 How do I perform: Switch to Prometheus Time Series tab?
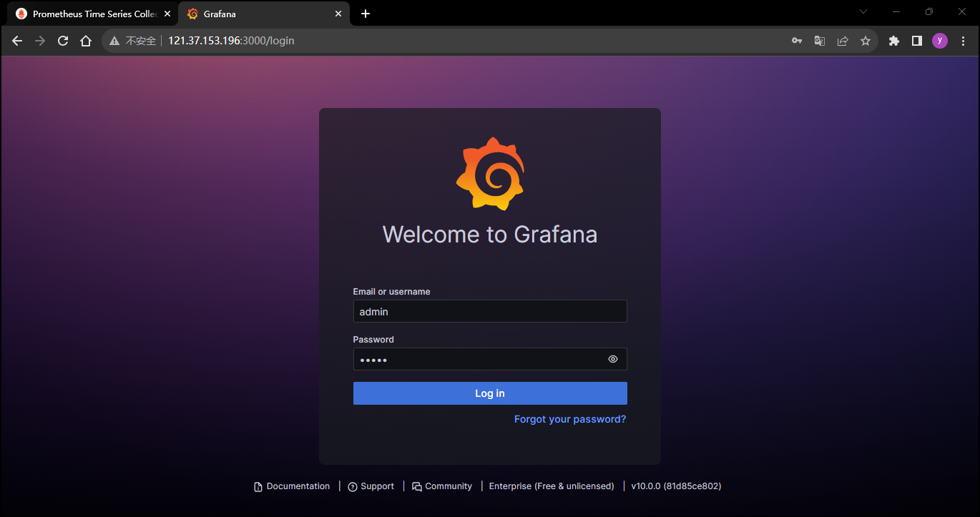pyautogui.click(x=93, y=14)
